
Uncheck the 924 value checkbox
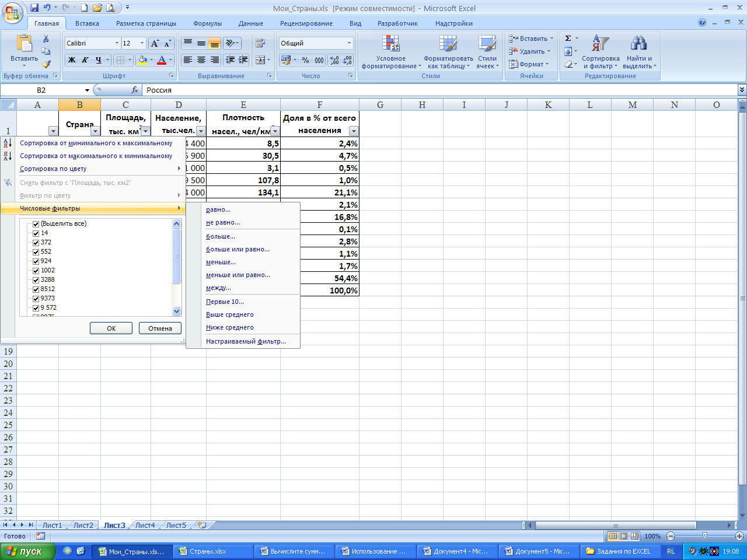point(36,261)
